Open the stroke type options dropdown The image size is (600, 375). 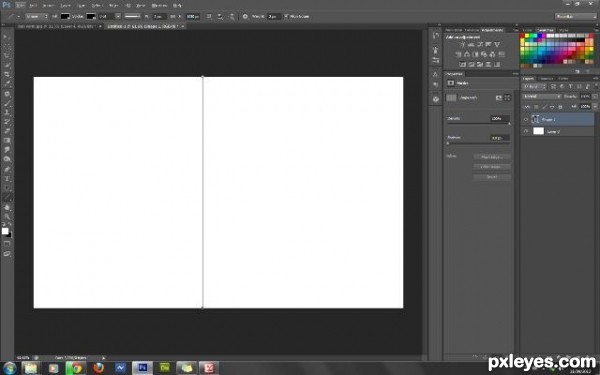tap(133, 16)
